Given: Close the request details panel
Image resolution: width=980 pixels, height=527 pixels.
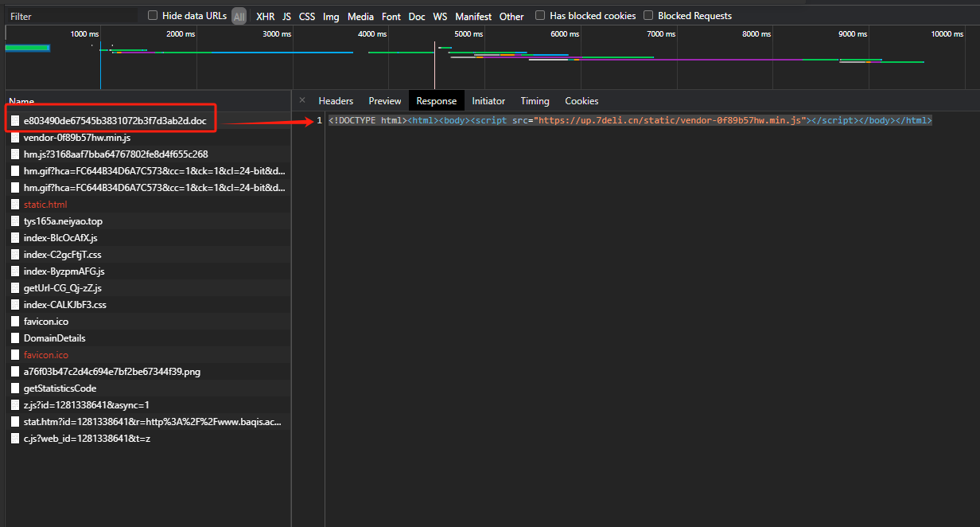Looking at the screenshot, I should [x=302, y=100].
